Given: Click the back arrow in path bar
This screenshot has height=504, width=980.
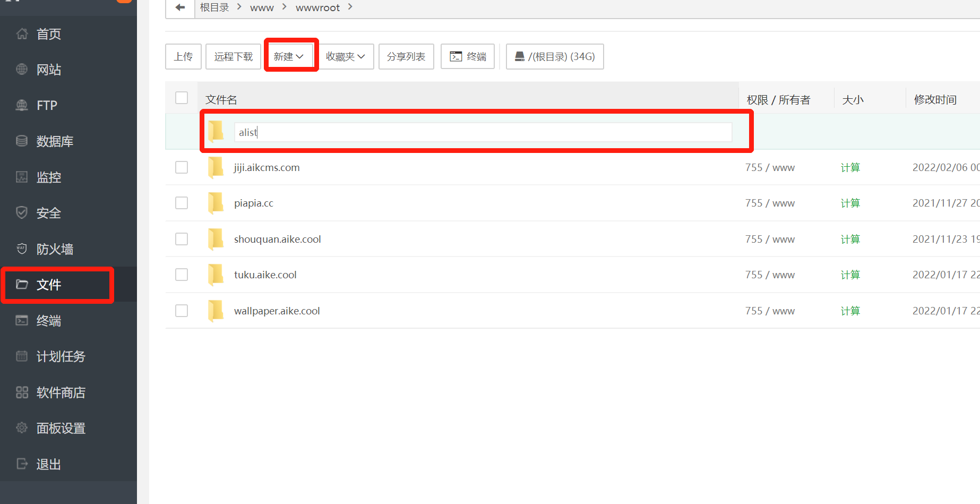Looking at the screenshot, I should point(180,7).
